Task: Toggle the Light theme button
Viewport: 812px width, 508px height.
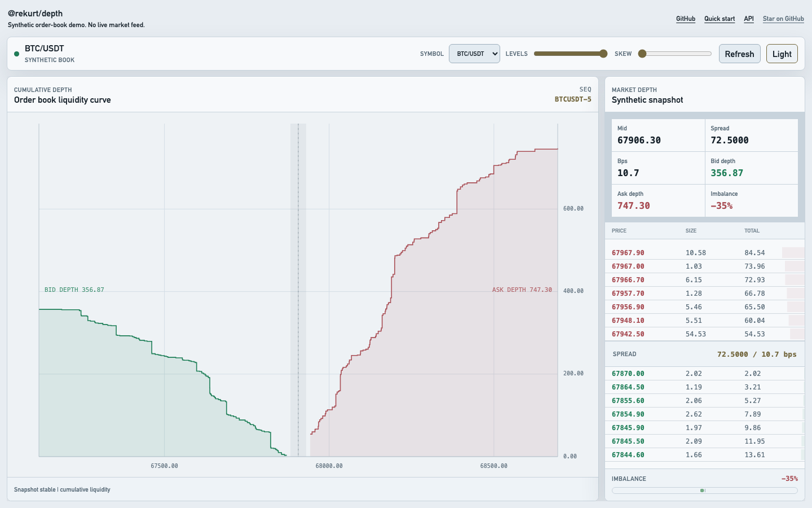Action: pos(782,54)
